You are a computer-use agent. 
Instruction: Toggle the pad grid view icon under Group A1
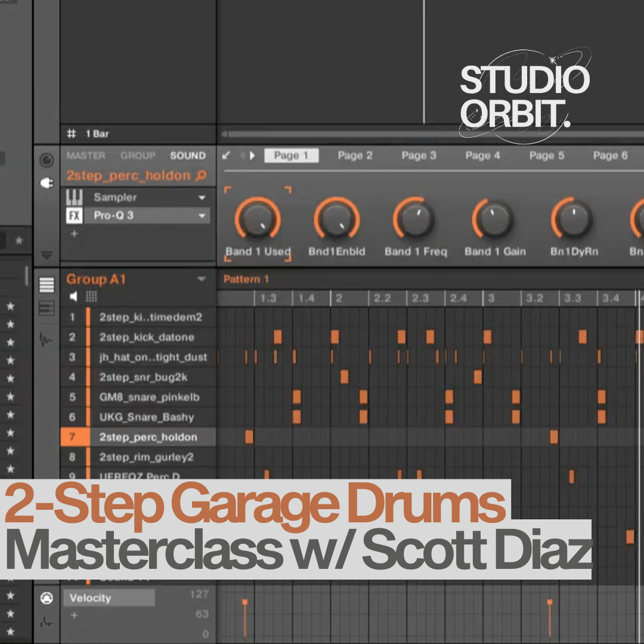[91, 296]
